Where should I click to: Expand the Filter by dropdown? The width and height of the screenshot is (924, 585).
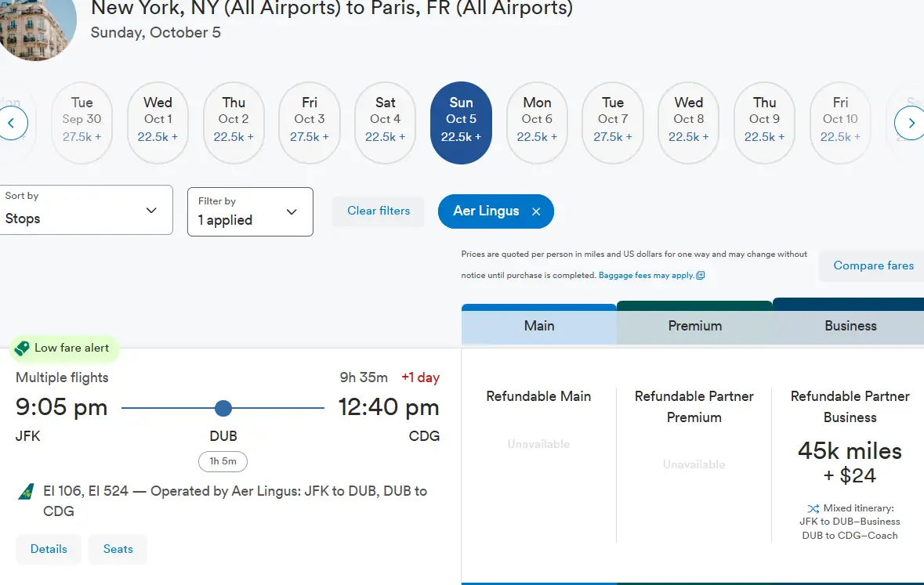click(x=250, y=212)
